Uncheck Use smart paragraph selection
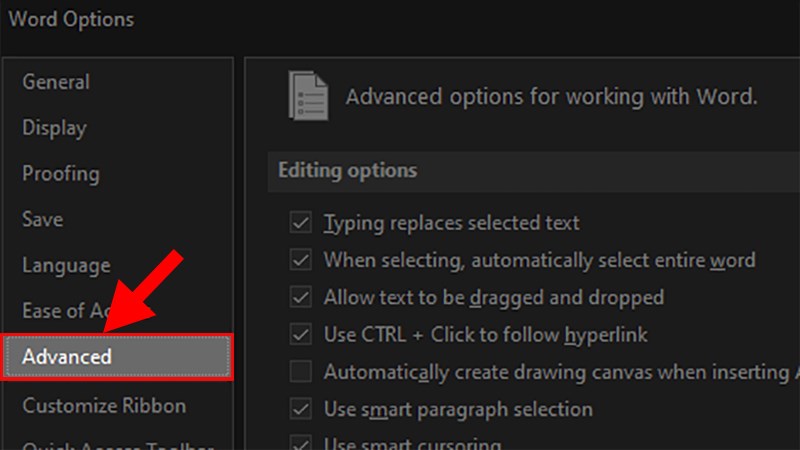Viewport: 800px width, 450px height. tap(300, 409)
